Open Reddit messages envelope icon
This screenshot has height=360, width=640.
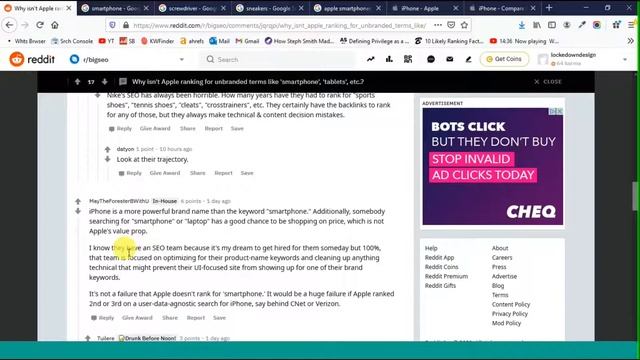tap(449, 59)
